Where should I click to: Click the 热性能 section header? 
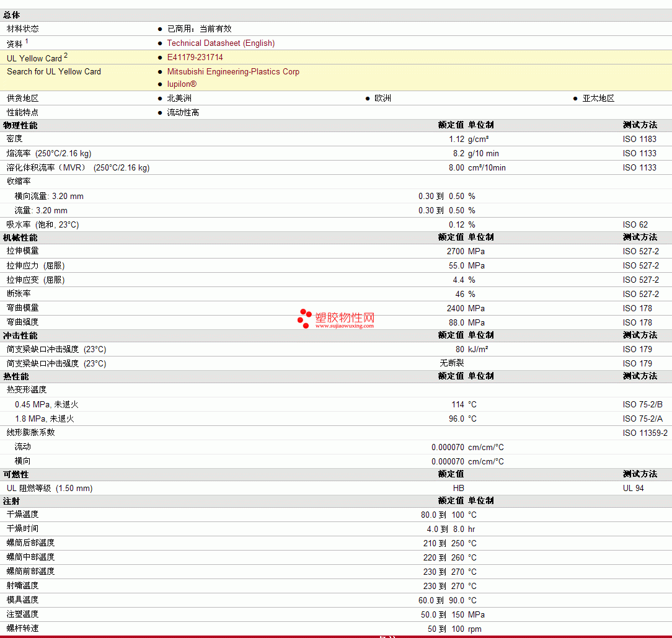pyautogui.click(x=16, y=376)
